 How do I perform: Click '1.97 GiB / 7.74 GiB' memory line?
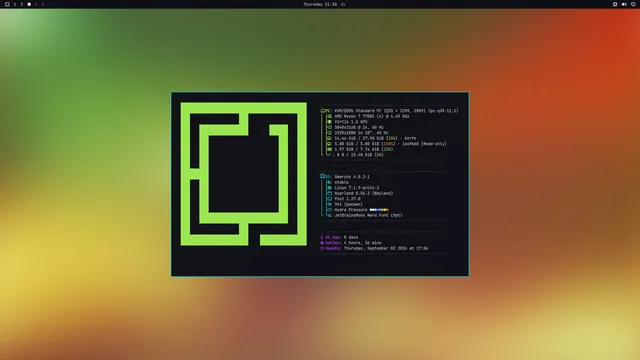[x=363, y=149]
